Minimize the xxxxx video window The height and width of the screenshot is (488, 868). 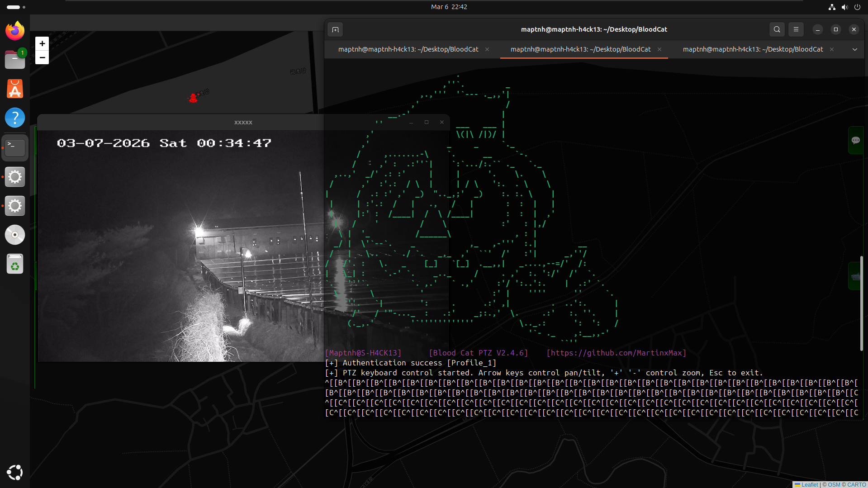coord(411,122)
